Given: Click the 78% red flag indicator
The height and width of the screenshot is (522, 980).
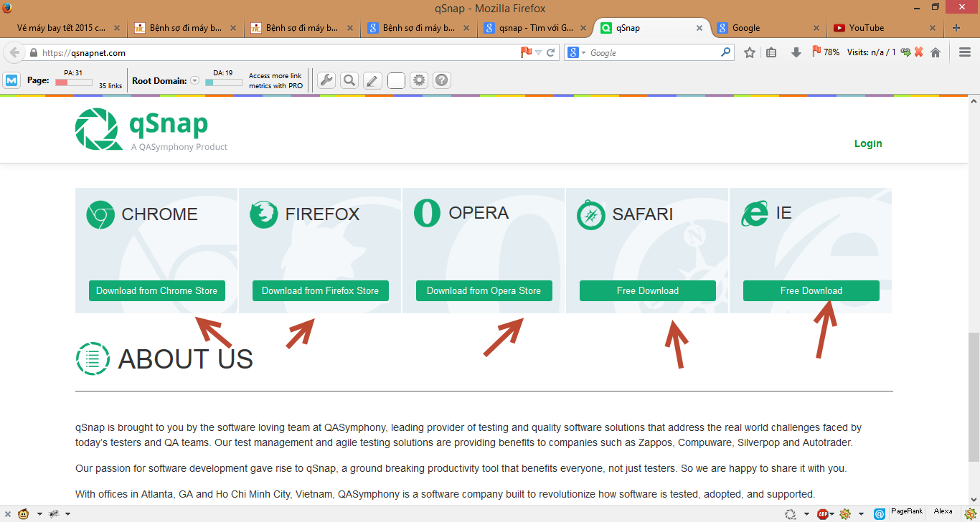Looking at the screenshot, I should [826, 52].
